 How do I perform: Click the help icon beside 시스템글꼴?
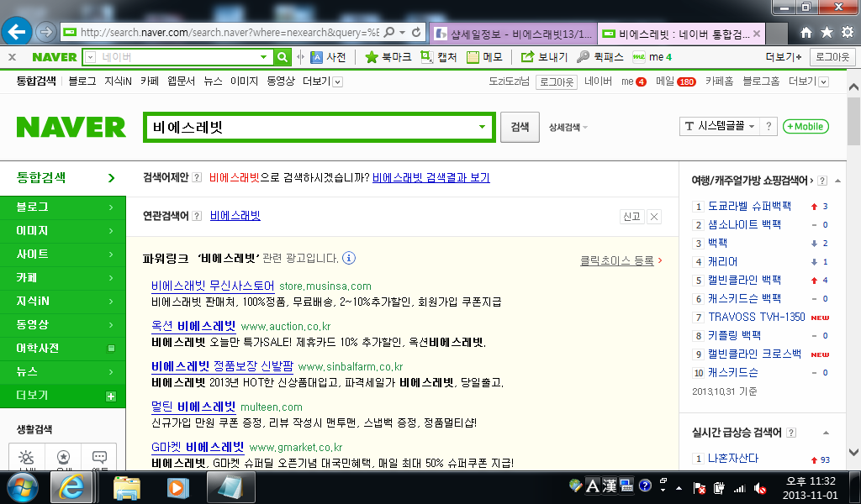pos(769,126)
